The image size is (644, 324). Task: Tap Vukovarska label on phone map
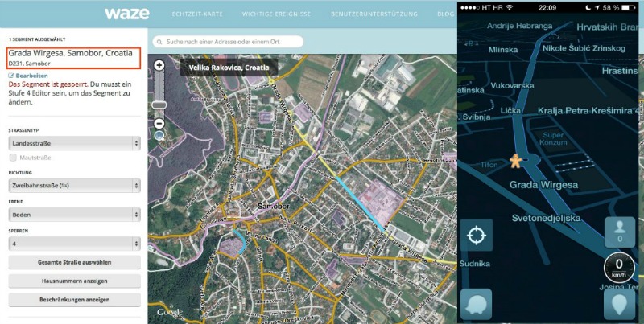(512, 86)
